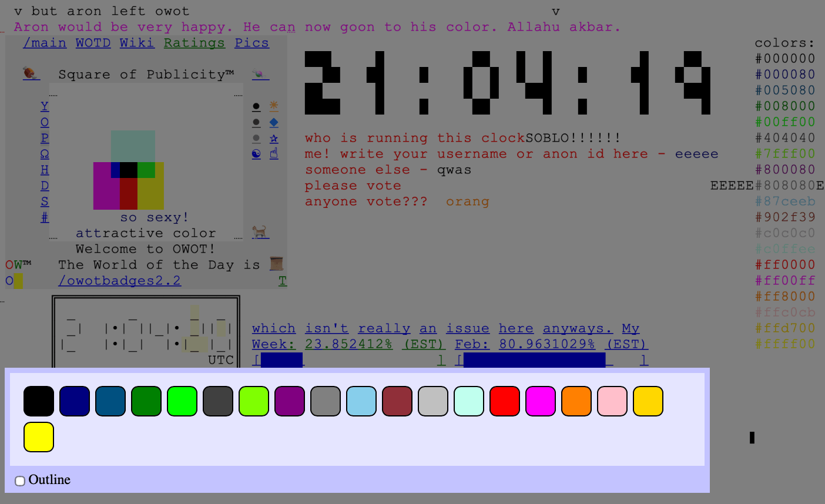Click the blue diamond symbol link

[x=274, y=122]
